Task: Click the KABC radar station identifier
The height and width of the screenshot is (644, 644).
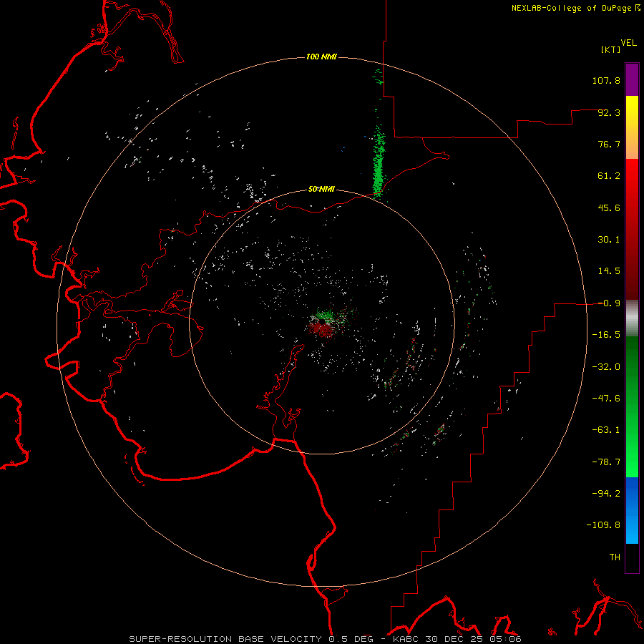Action: [x=406, y=639]
